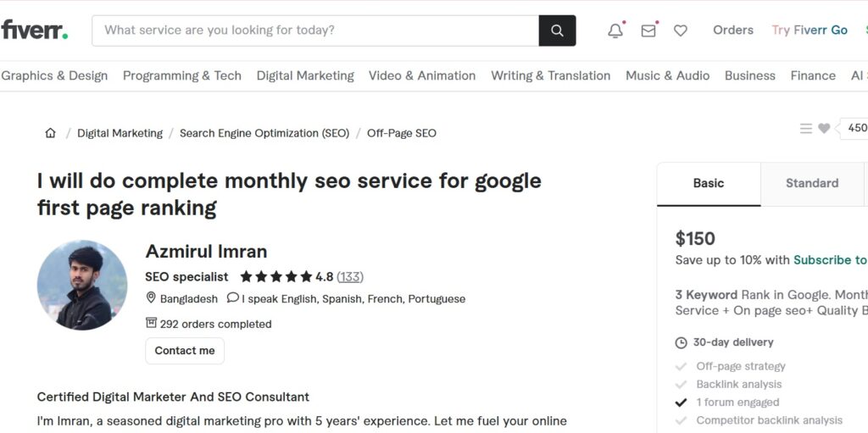Open the Digital Marketing category menu
The image size is (868, 433).
(x=305, y=75)
